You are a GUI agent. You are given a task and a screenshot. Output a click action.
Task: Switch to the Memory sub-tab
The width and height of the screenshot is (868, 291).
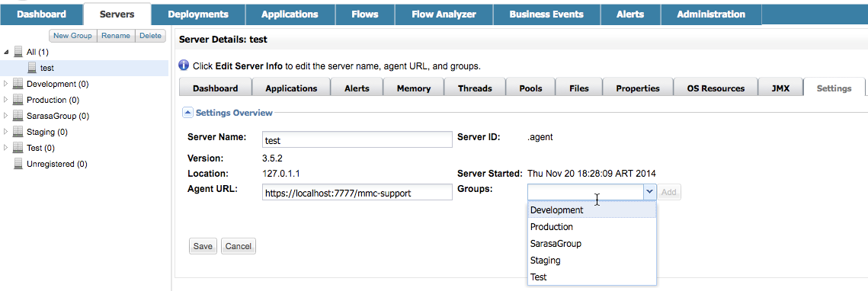pyautogui.click(x=414, y=88)
